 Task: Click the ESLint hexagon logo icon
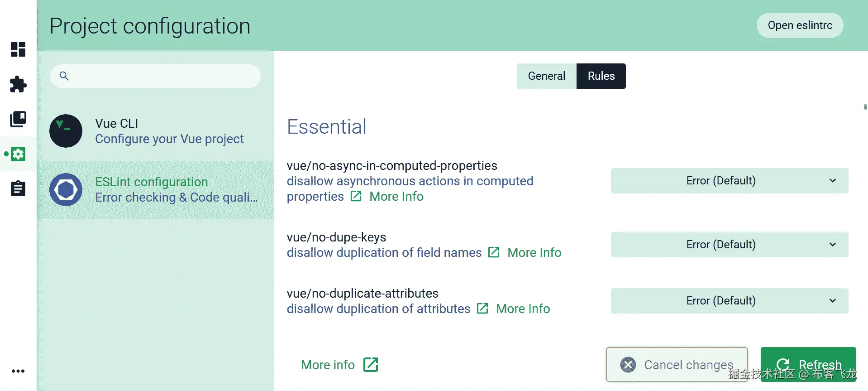(x=66, y=190)
